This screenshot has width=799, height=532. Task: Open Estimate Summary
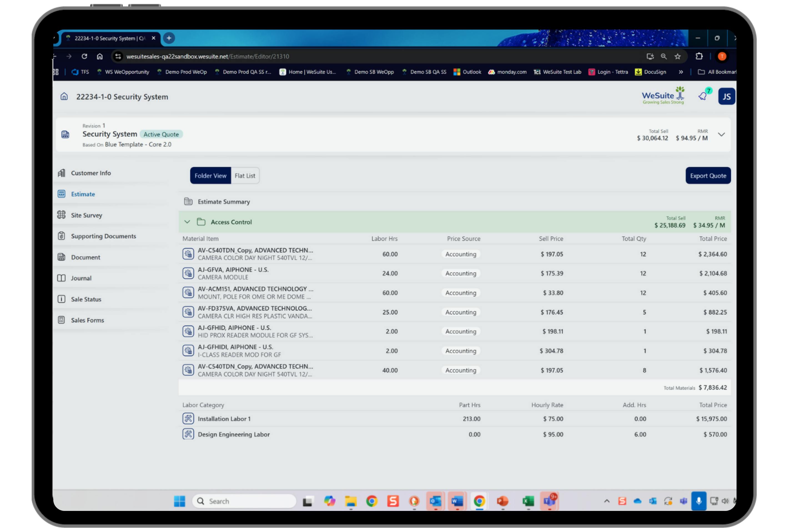[223, 202]
